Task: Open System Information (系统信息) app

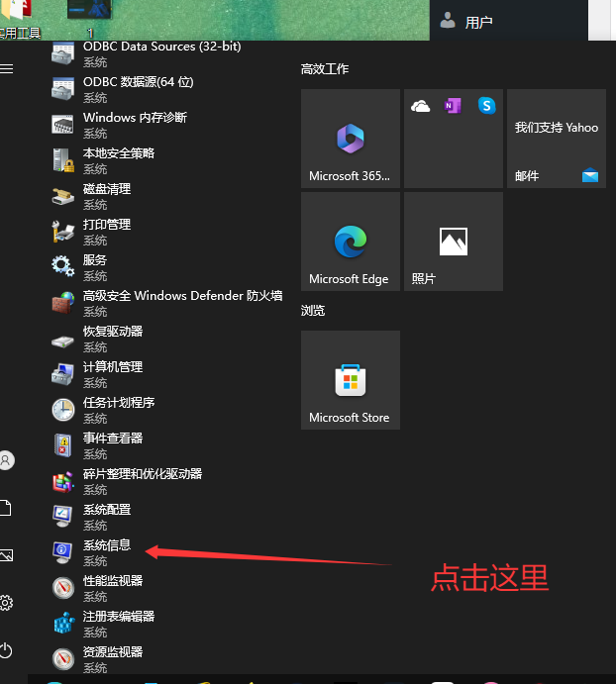Action: pyautogui.click(x=104, y=546)
